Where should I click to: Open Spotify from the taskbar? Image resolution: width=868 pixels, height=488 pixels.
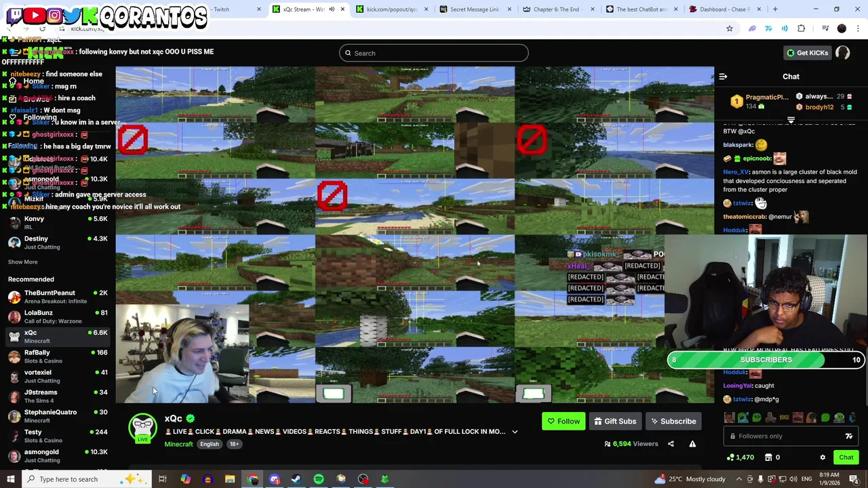319,479
